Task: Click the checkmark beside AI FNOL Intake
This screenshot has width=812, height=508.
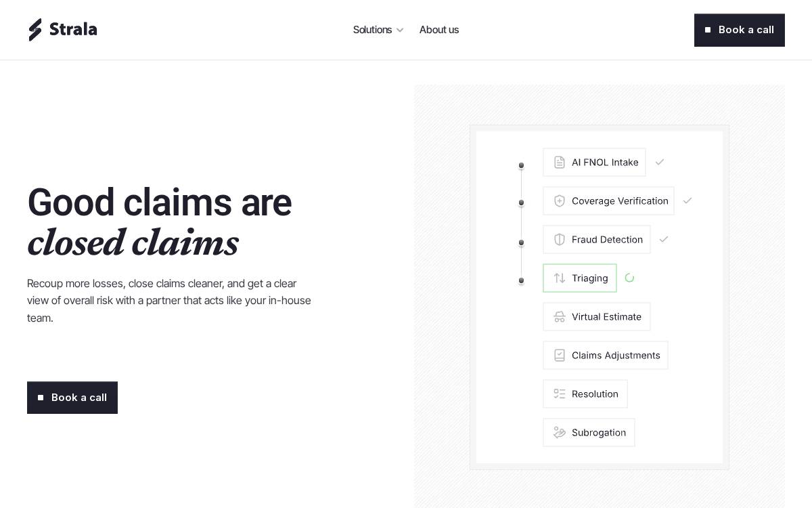Action: [660, 163]
